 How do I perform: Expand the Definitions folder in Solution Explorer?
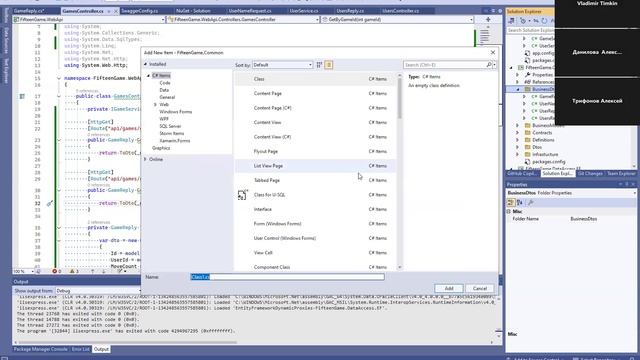point(518,140)
